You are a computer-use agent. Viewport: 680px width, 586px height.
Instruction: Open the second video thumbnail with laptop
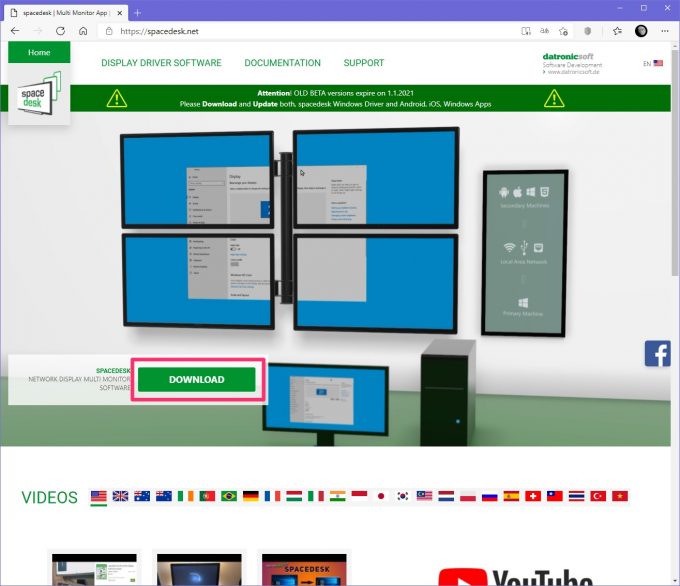click(199, 569)
